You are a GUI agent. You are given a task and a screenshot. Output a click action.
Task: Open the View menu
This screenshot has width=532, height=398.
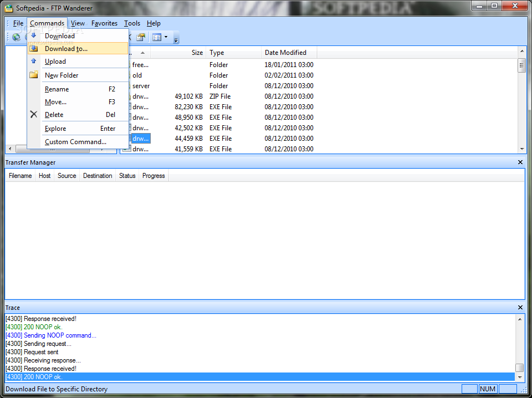coord(78,23)
